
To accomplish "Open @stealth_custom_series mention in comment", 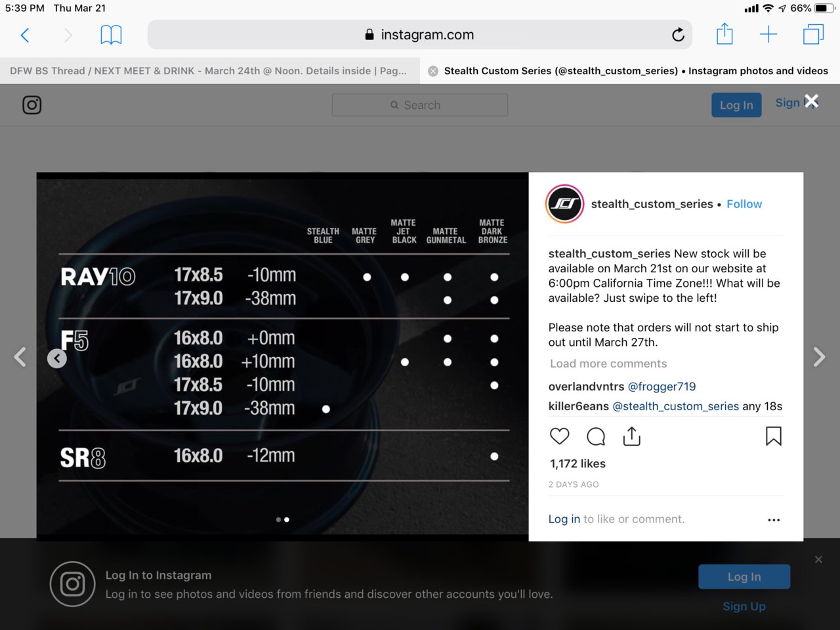I will point(675,406).
